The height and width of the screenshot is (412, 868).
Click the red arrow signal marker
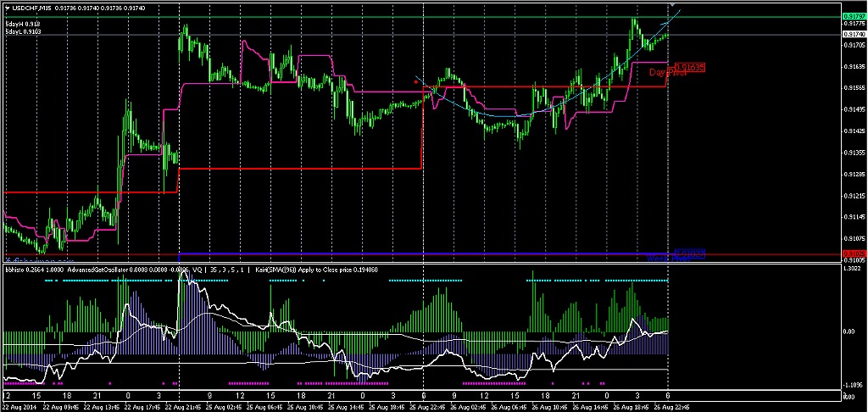pyautogui.click(x=416, y=81)
